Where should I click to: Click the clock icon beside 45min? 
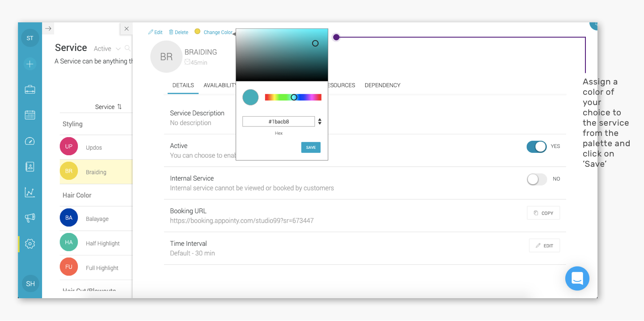click(187, 62)
